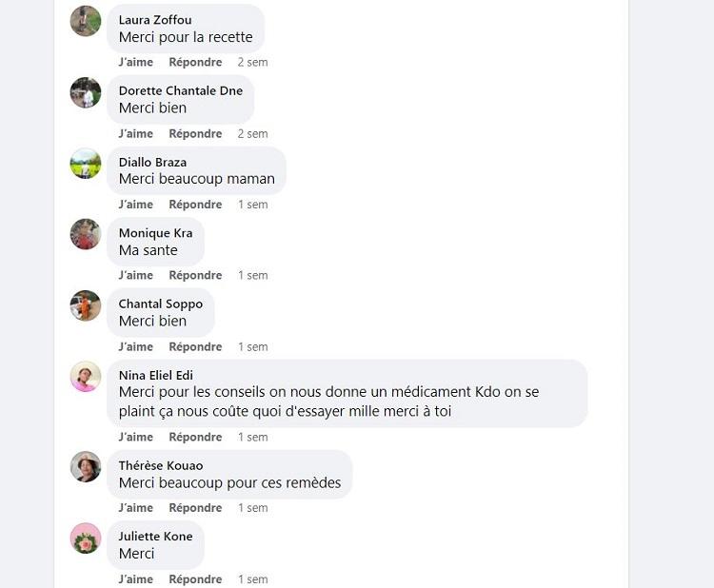Like Diallo Braza's comment
Image resolution: width=714 pixels, height=588 pixels.
(136, 205)
